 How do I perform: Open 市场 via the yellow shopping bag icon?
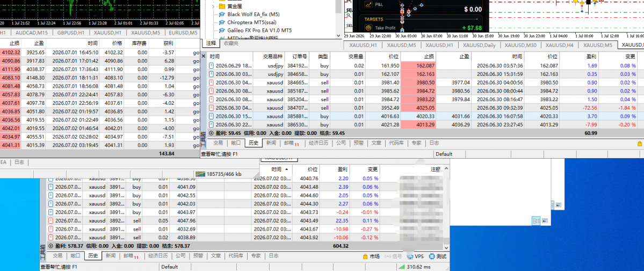pyautogui.click(x=365, y=256)
